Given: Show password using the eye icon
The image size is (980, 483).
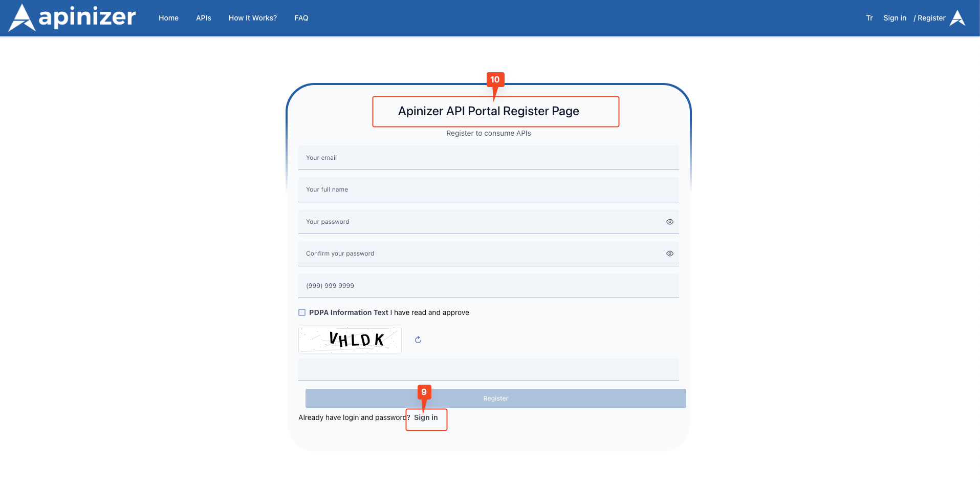Looking at the screenshot, I should [x=669, y=222].
